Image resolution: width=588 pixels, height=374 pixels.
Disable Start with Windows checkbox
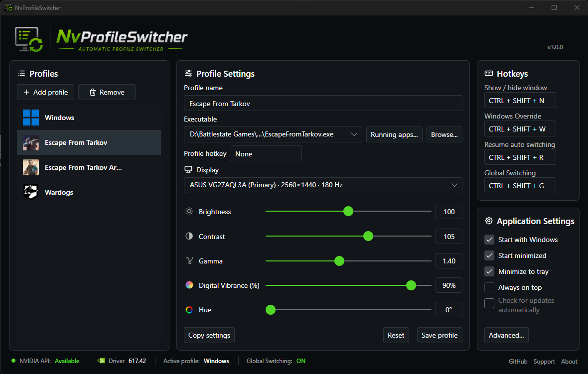[489, 240]
